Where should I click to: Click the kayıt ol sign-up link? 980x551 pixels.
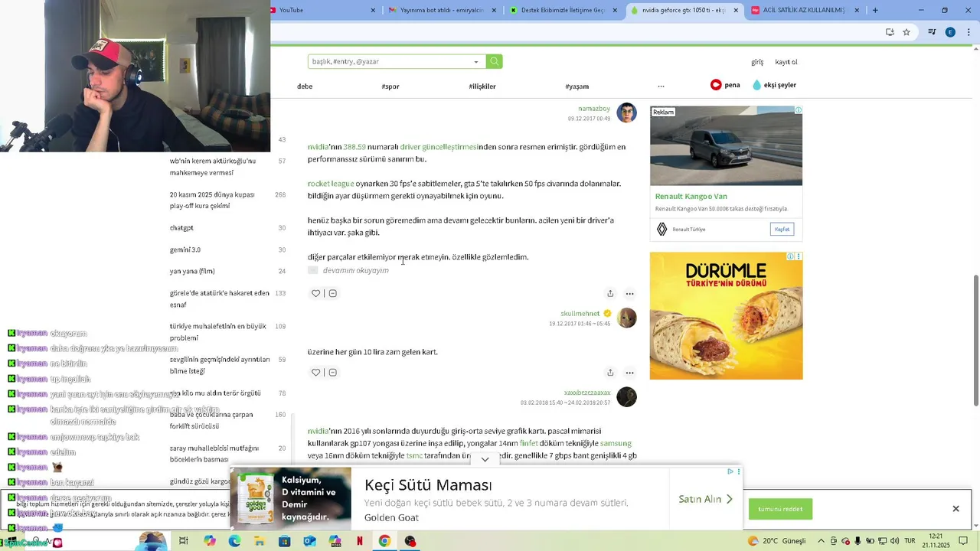tap(786, 62)
